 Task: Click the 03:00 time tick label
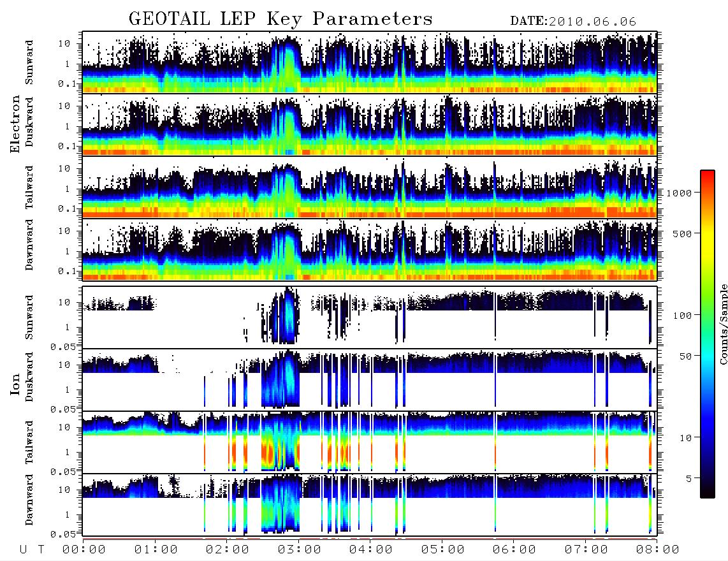point(300,550)
